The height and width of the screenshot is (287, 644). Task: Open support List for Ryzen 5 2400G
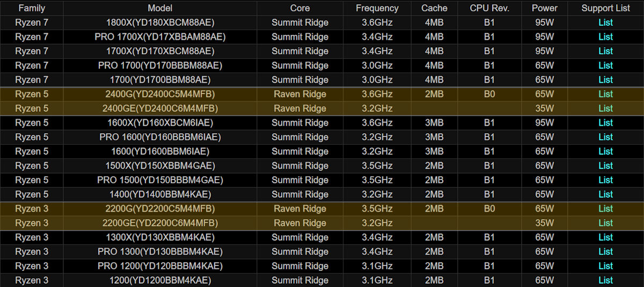pos(605,94)
